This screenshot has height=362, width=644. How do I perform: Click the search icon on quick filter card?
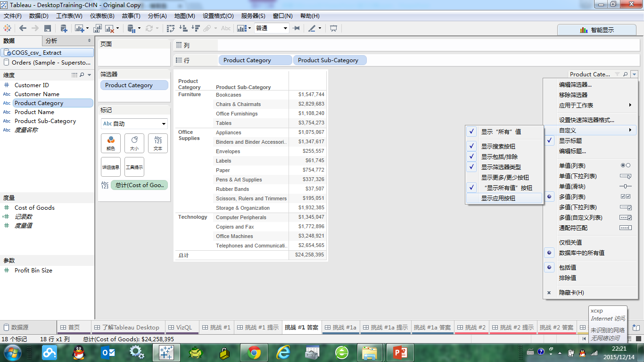click(626, 74)
